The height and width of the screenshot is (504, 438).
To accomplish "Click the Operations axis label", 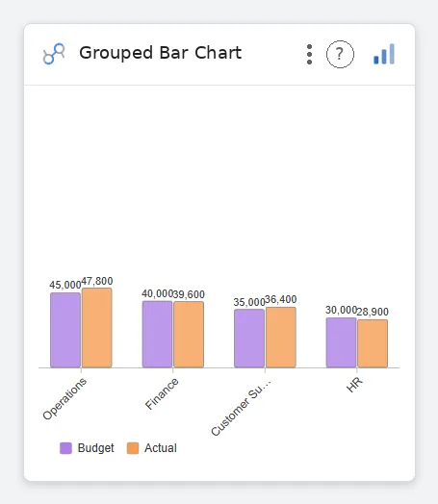I will [64, 398].
